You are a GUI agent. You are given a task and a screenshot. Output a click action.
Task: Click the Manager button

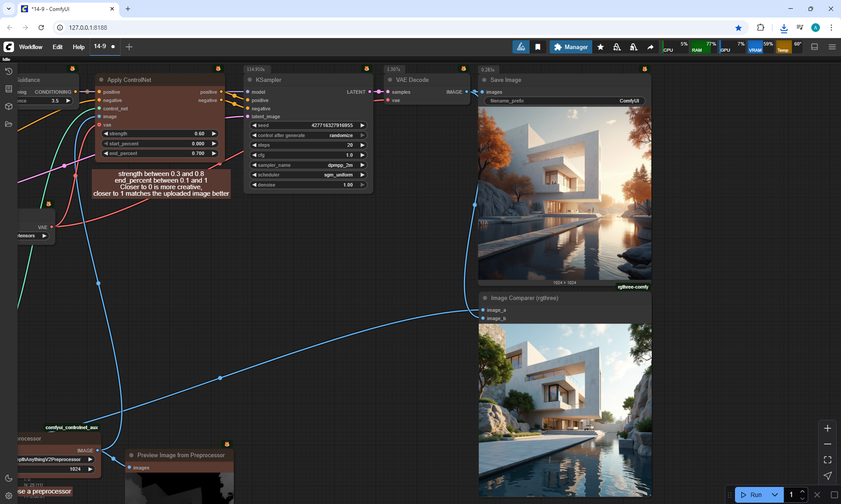click(x=571, y=47)
